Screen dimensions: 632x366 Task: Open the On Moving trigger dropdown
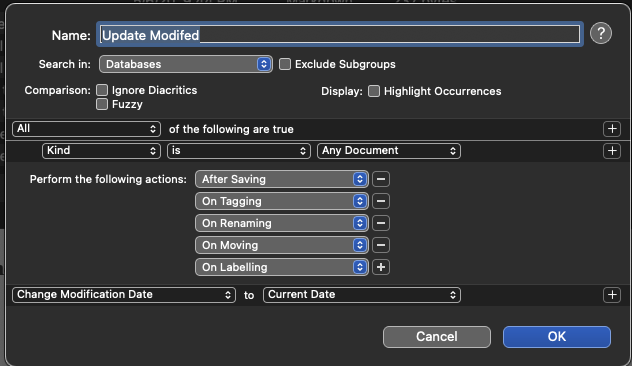click(282, 245)
